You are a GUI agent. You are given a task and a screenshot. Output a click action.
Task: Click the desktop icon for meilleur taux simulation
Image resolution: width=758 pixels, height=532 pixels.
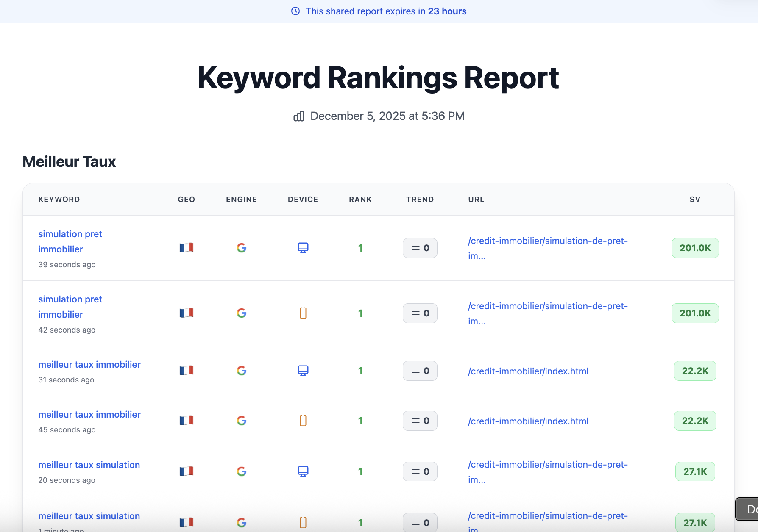303,471
